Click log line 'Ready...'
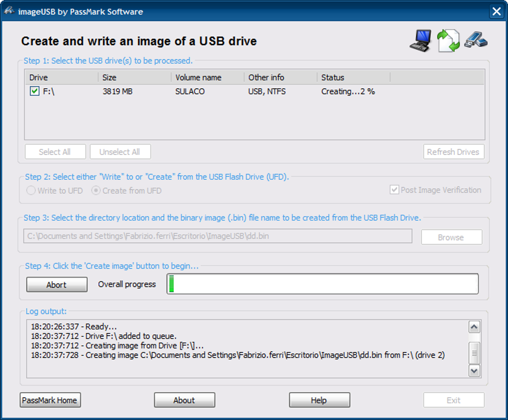 (x=74, y=326)
